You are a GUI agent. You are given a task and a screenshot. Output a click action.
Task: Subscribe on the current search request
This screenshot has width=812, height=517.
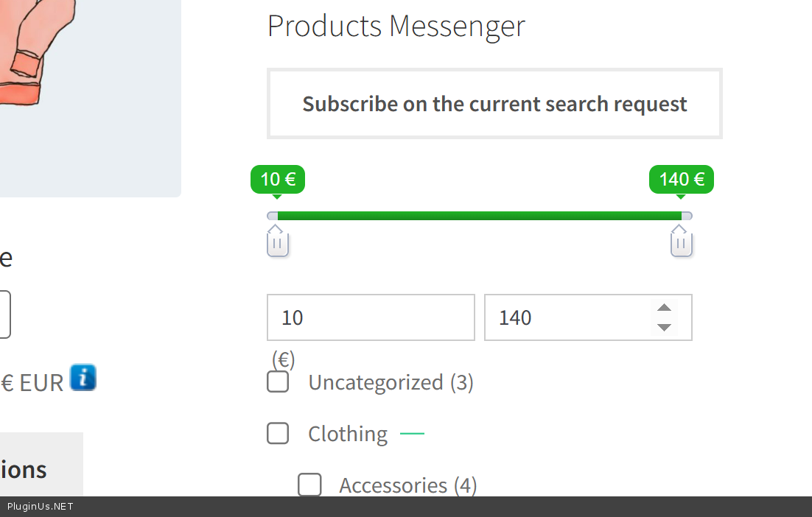coord(494,104)
